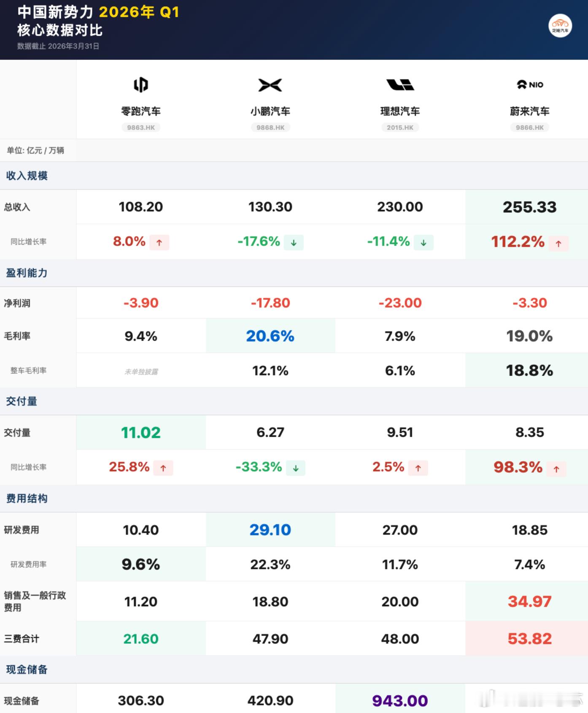This screenshot has width=588, height=713.
Task: Click the NIO logo above 蔚来汽车
Action: (530, 84)
